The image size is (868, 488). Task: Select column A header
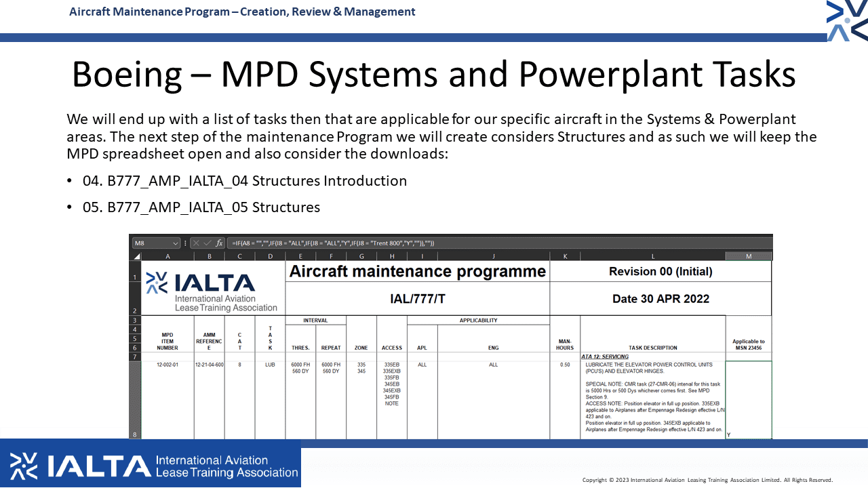coord(167,256)
